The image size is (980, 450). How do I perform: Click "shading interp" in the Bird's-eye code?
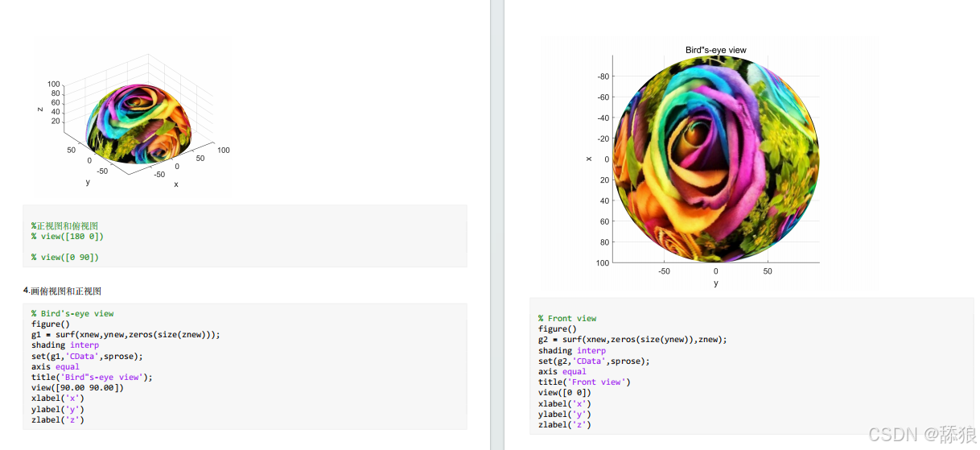(65, 345)
